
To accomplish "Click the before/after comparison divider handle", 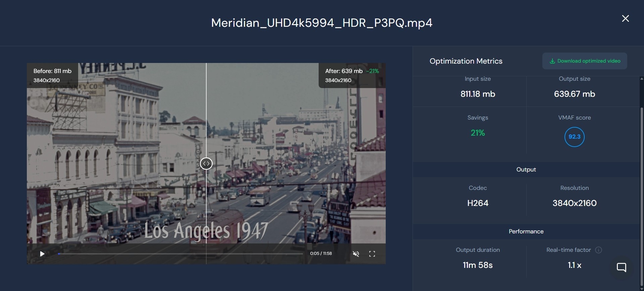I will [206, 164].
